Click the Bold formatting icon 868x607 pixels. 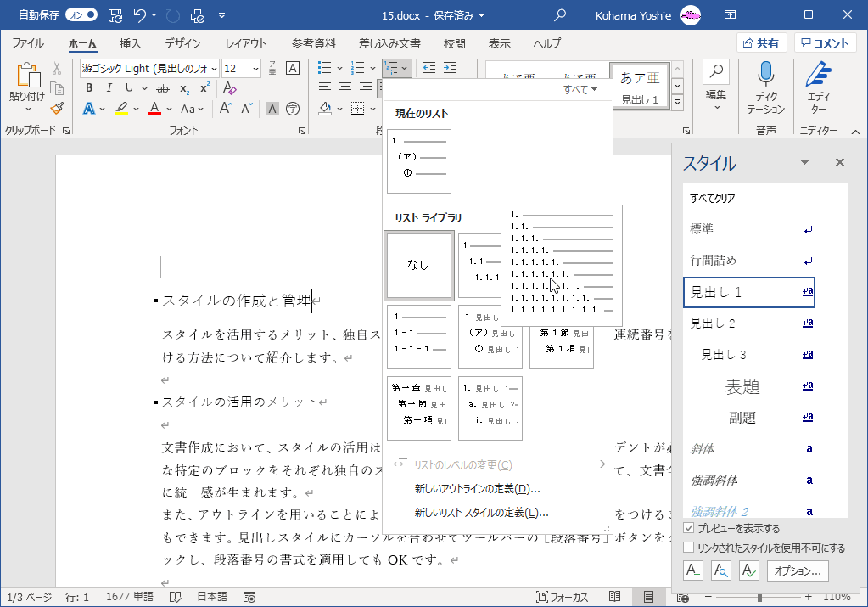coord(88,88)
